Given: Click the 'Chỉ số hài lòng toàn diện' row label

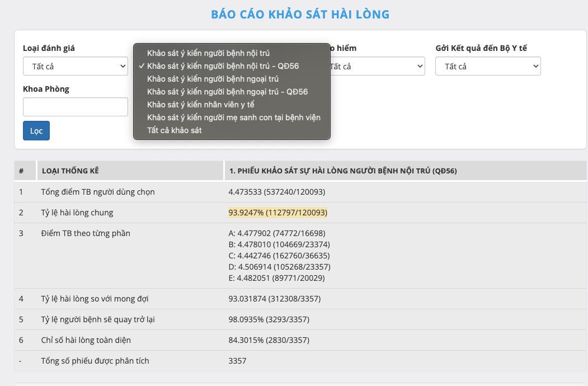Looking at the screenshot, I should [x=86, y=340].
